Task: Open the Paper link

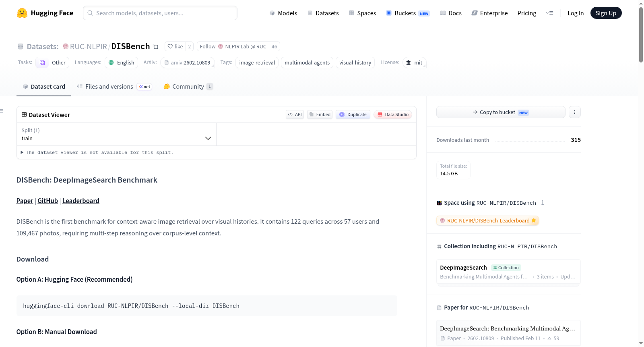Action: [25, 201]
